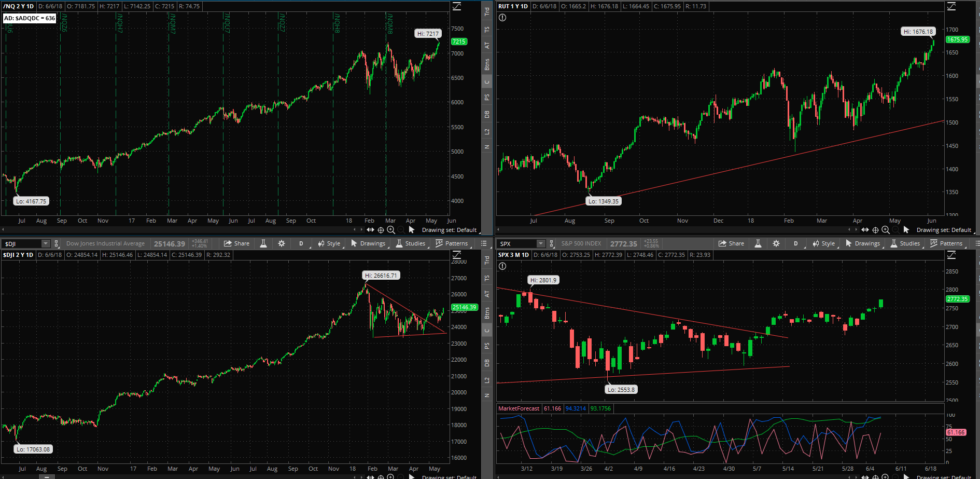This screenshot has height=479, width=980.
Task: Switch to the AT tab beside $DJI chart
Action: [x=487, y=294]
